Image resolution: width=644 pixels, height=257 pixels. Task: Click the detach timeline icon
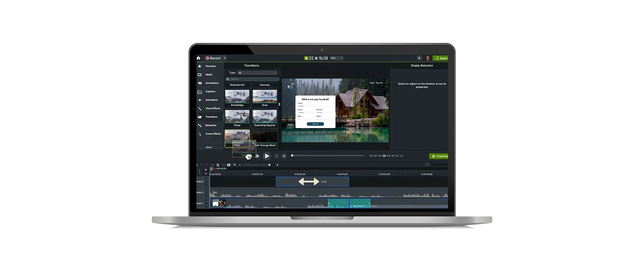[x=427, y=165]
